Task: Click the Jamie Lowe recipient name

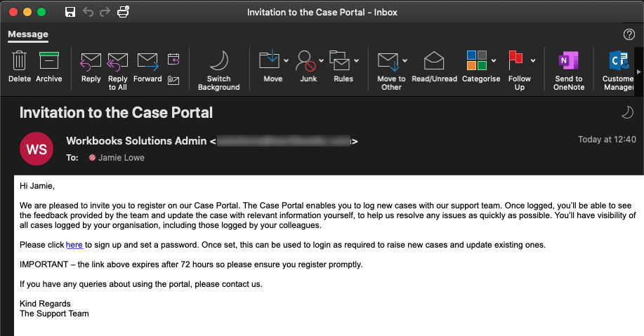Action: 121,158
